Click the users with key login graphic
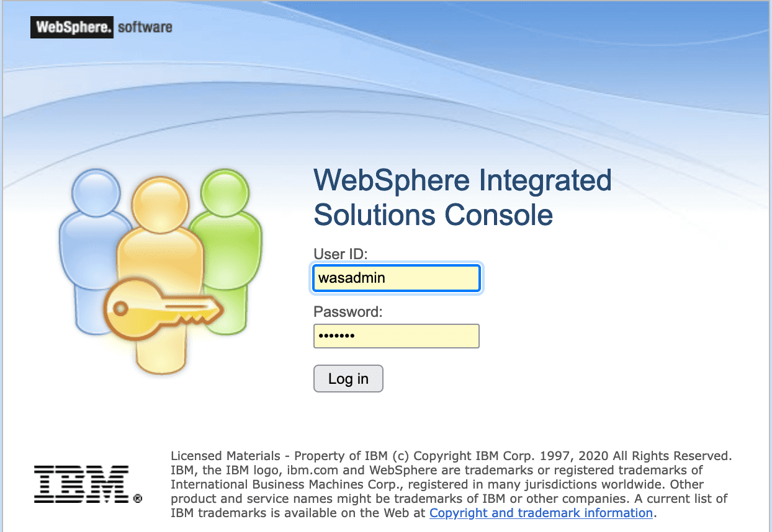The height and width of the screenshot is (532, 772). coord(160,271)
